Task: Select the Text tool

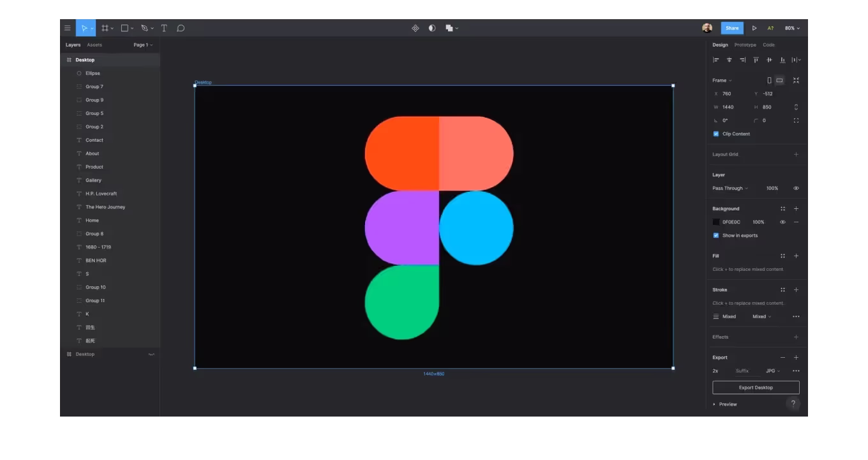Action: click(164, 28)
